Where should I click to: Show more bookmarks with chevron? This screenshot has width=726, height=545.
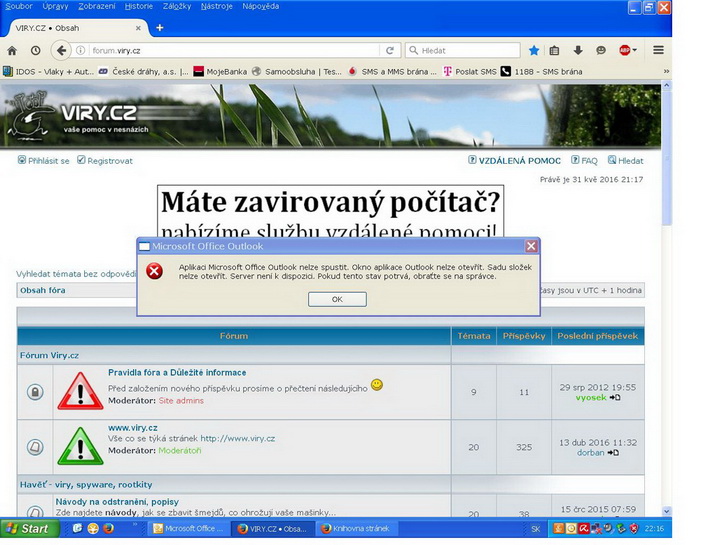pos(666,71)
